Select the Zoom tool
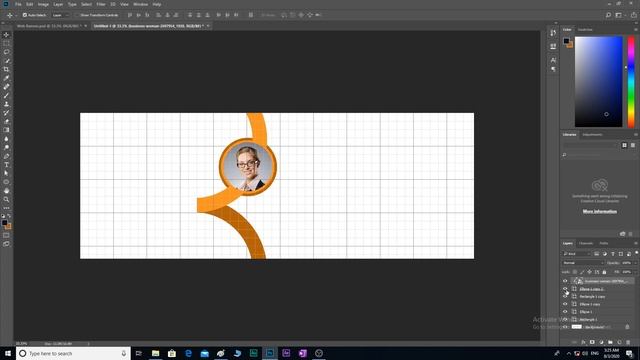The height and width of the screenshot is (360, 640). click(x=6, y=200)
